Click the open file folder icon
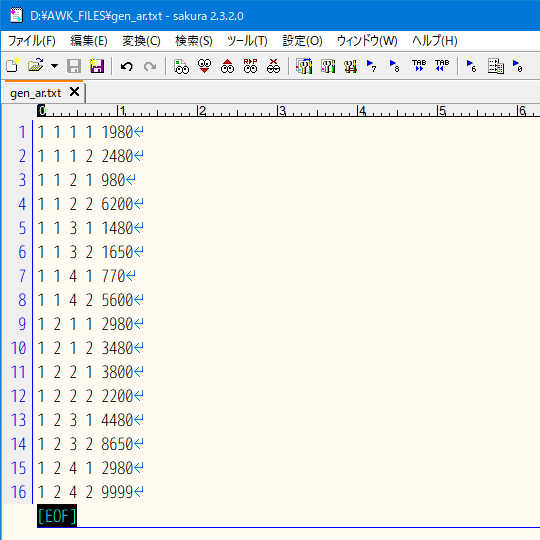Screen dimensions: 540x540 point(36,65)
